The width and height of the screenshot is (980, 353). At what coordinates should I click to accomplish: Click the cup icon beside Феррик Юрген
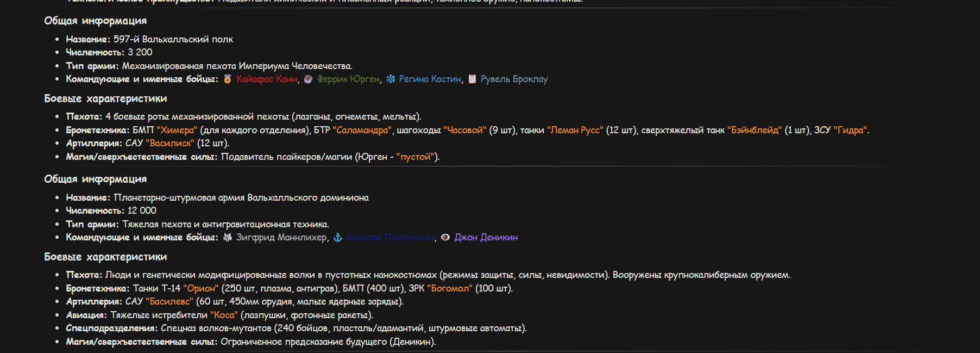[308, 79]
